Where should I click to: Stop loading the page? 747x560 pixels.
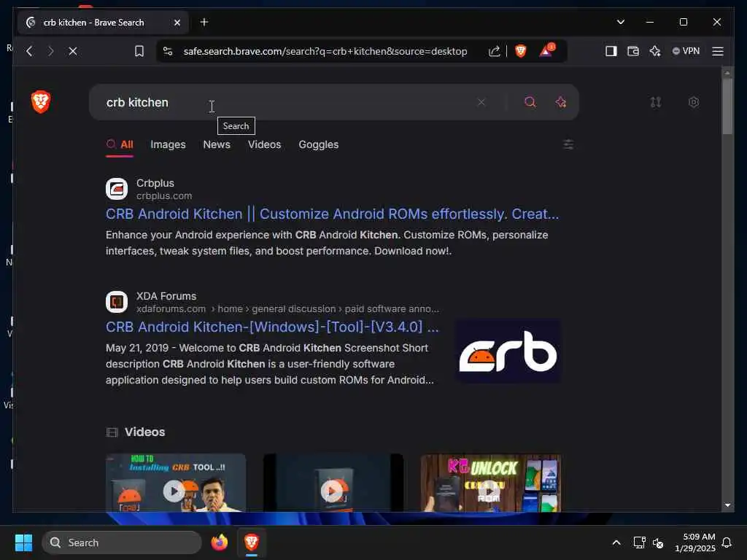pos(73,51)
